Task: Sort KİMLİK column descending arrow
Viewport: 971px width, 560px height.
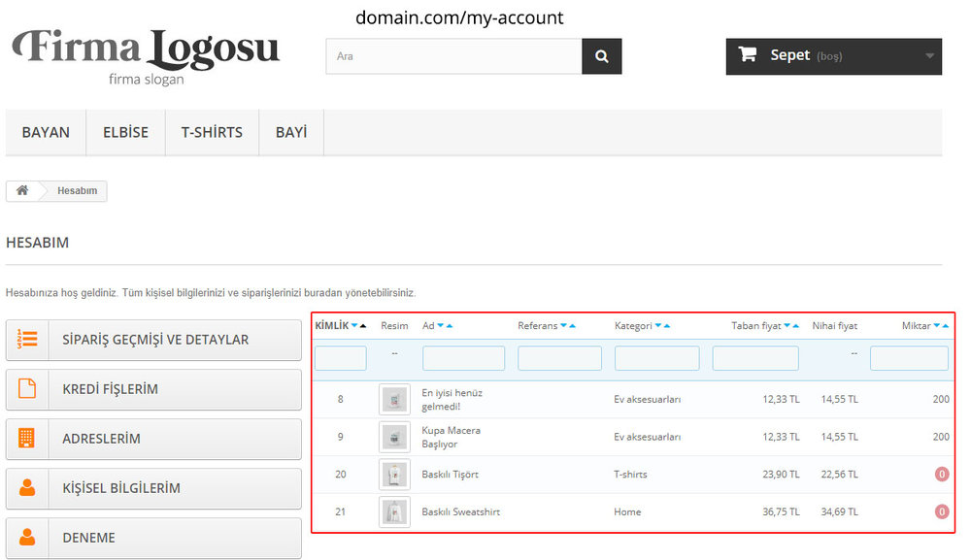Action: [x=354, y=325]
